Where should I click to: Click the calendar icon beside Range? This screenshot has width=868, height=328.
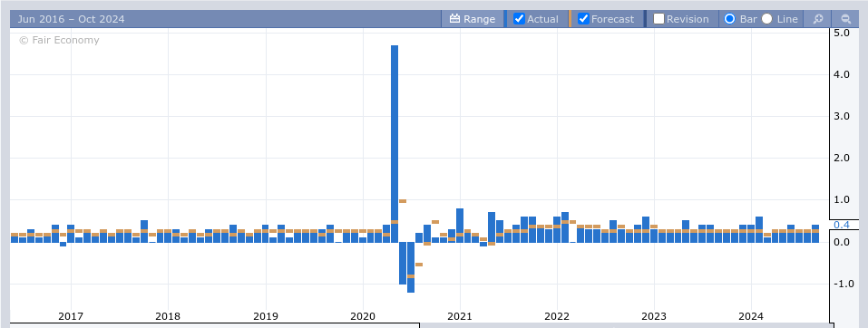(455, 19)
